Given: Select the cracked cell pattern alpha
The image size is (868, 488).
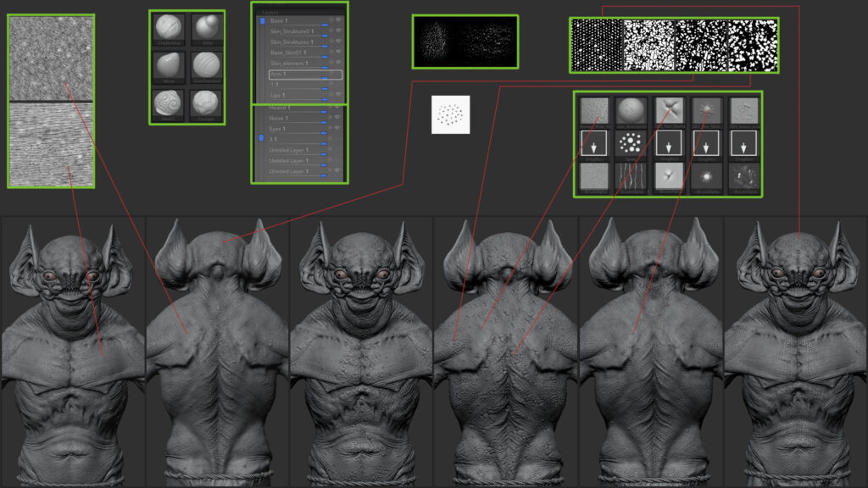Looking at the screenshot, I should (x=648, y=46).
